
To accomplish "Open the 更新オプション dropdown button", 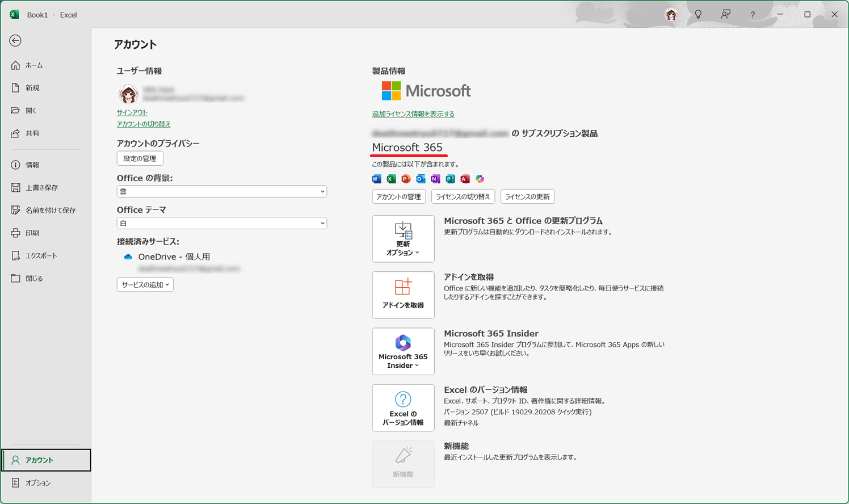I will coord(404,238).
